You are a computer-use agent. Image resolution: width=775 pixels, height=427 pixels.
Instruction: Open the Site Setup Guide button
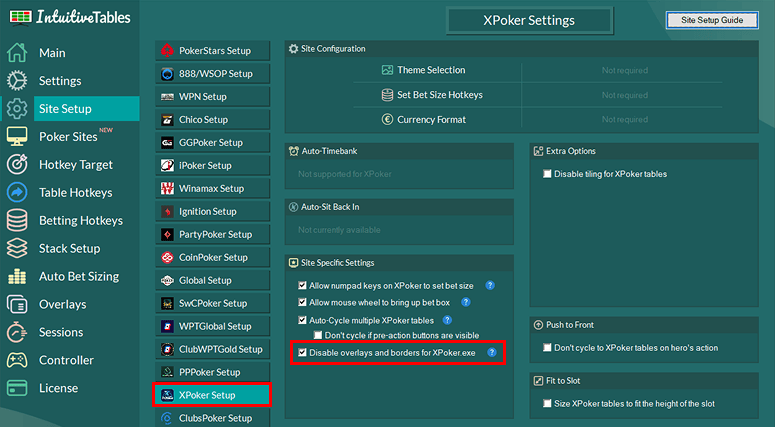point(712,20)
